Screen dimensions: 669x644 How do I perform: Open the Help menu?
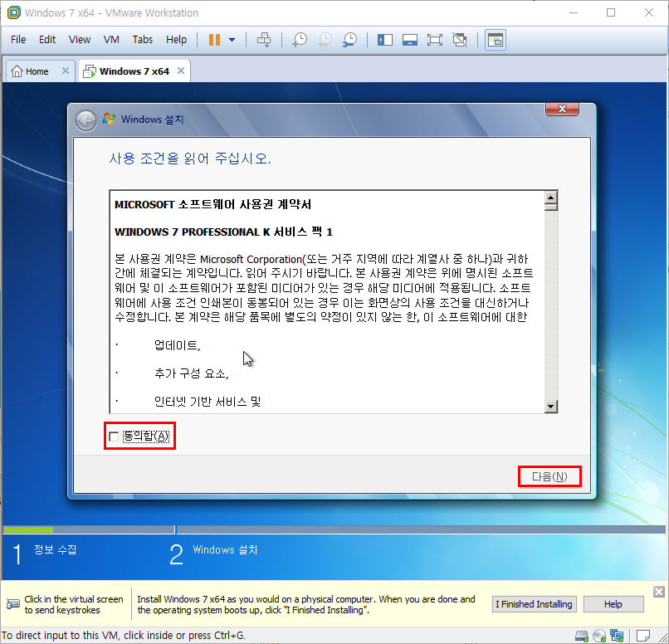(176, 40)
